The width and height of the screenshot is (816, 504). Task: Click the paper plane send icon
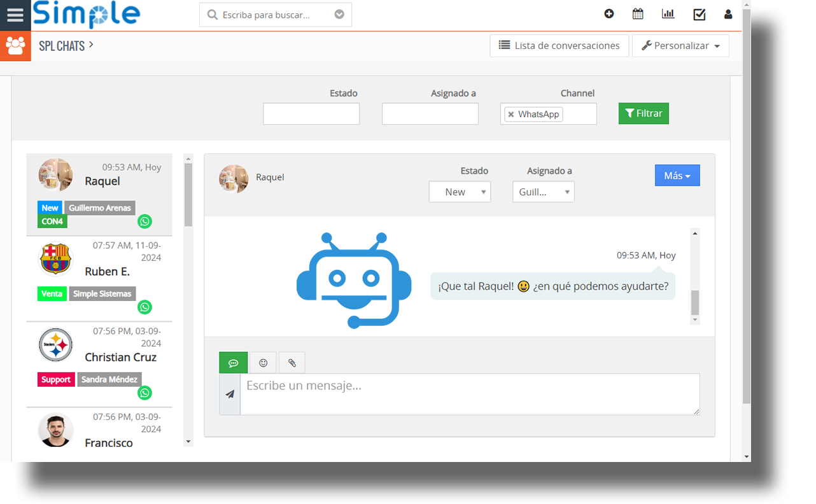click(230, 395)
